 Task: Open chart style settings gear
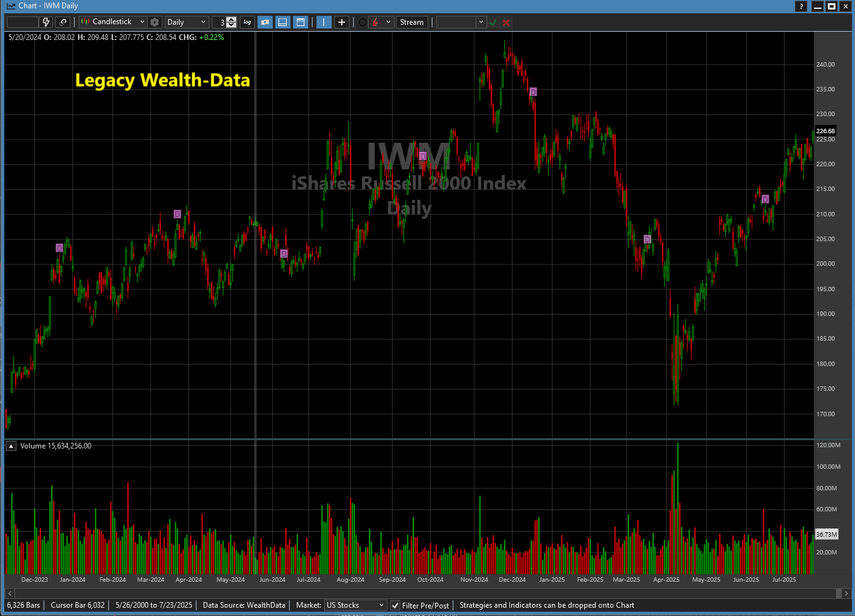pos(154,22)
